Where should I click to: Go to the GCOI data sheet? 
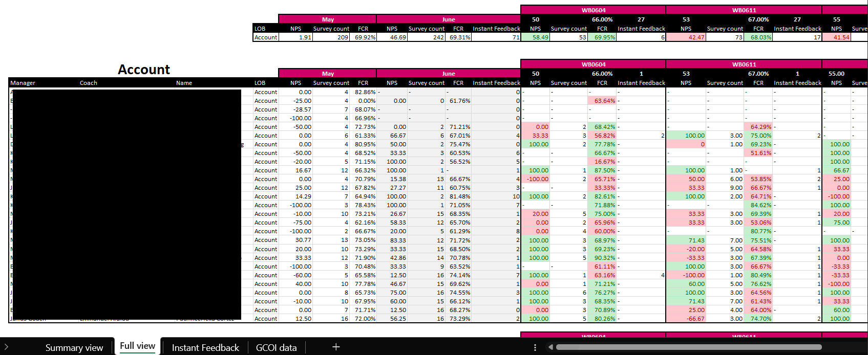[x=276, y=347]
